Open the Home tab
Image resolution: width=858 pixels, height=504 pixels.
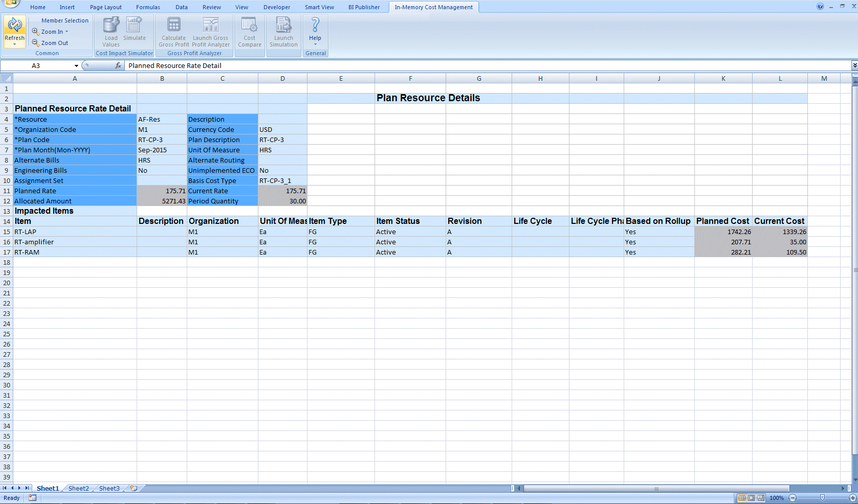click(x=38, y=7)
